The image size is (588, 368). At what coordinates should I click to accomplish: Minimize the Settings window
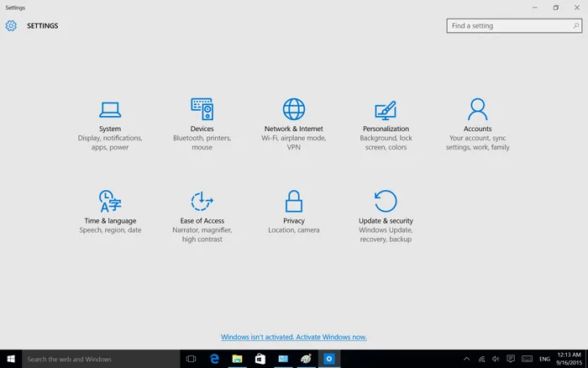[535, 8]
